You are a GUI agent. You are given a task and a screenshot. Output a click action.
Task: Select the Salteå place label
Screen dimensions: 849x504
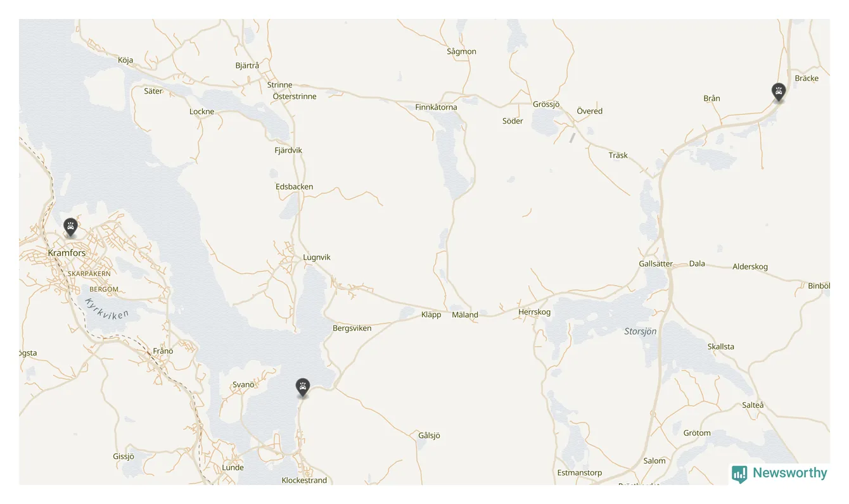tap(753, 405)
